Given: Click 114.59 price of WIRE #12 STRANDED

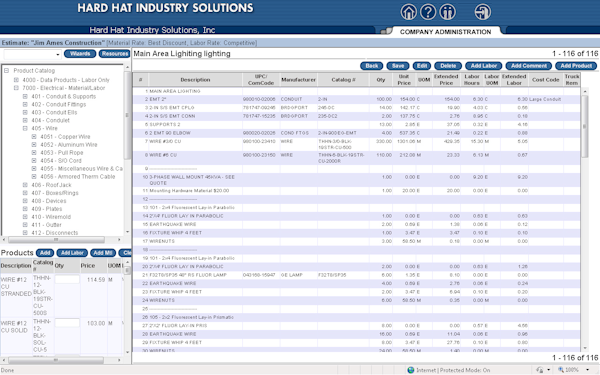Looking at the screenshot, I should [x=95, y=280].
